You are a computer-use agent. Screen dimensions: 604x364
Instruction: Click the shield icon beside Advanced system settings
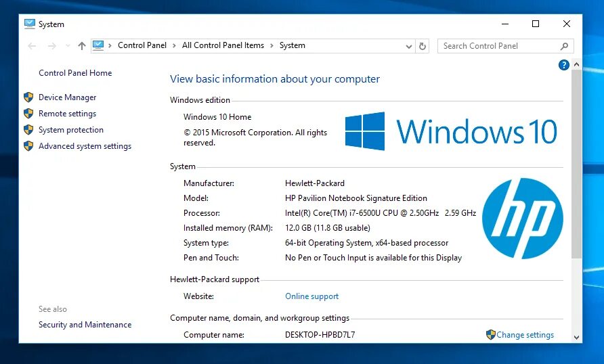(x=28, y=146)
